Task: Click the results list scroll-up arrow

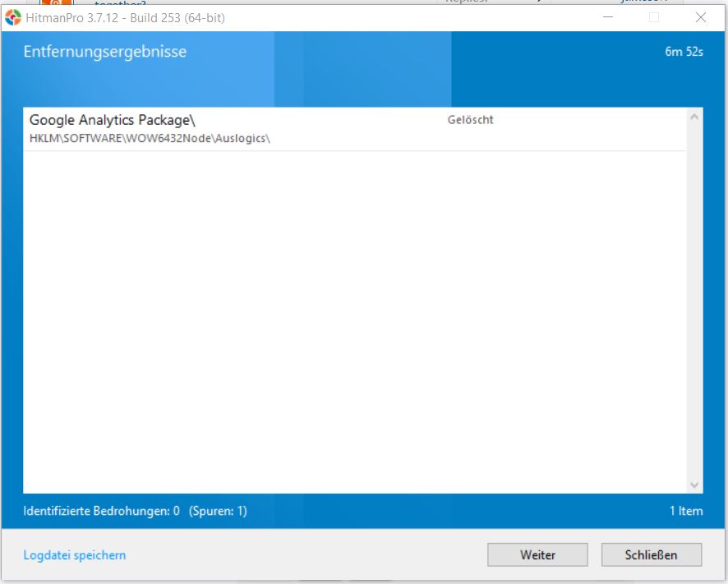Action: pyautogui.click(x=694, y=117)
